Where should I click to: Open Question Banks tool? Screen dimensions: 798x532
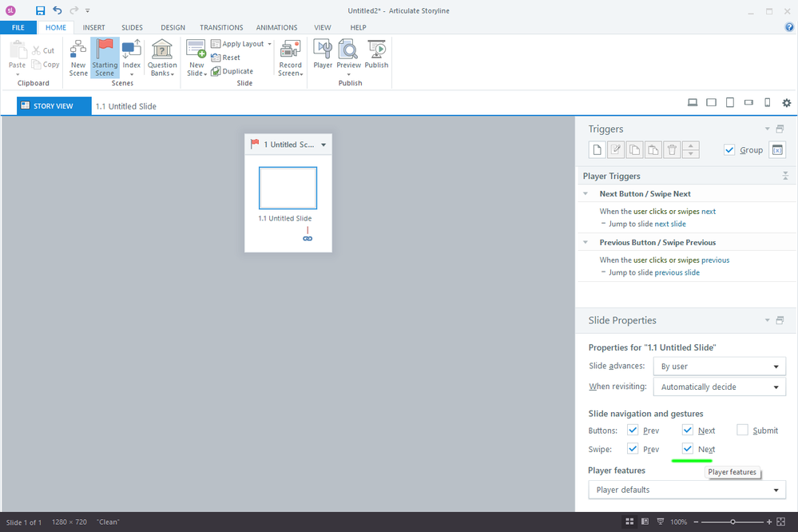pos(162,51)
